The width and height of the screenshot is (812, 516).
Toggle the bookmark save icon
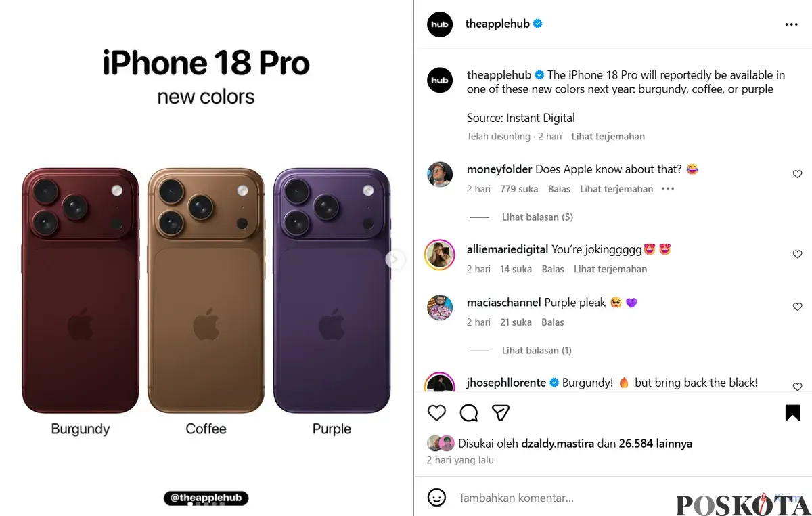792,412
